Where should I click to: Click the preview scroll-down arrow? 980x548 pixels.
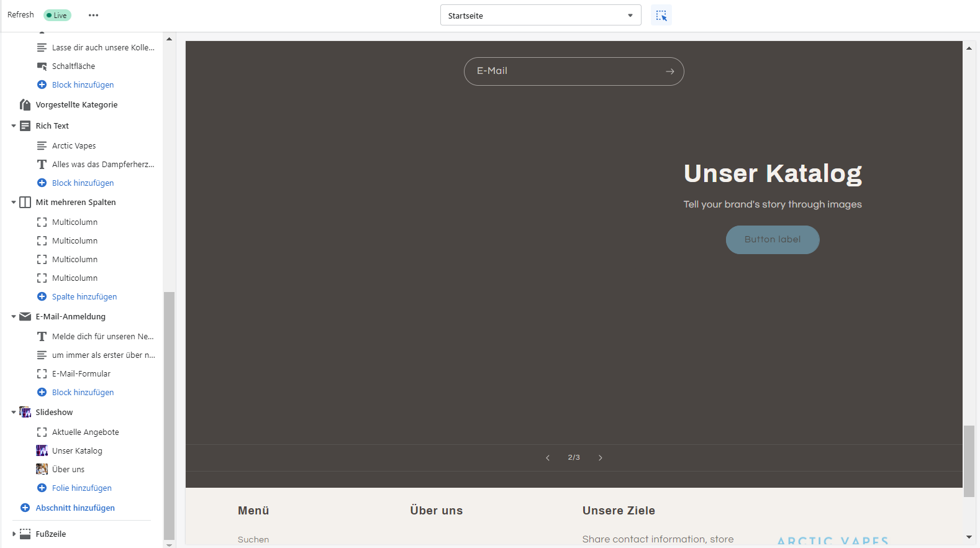click(x=969, y=537)
